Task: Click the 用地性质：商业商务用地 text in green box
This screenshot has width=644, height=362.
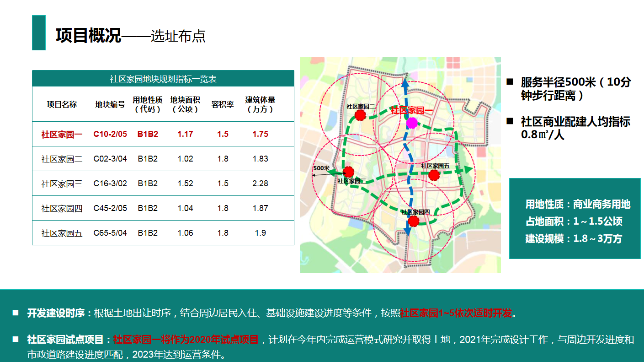Action: click(x=578, y=204)
